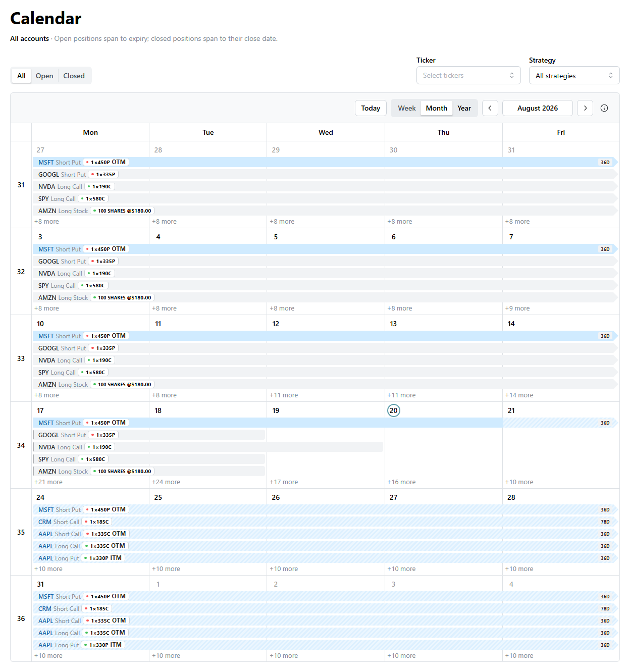The image size is (630, 672).
Task: Open week 31 MSFT Short Put event
Action: click(x=325, y=162)
